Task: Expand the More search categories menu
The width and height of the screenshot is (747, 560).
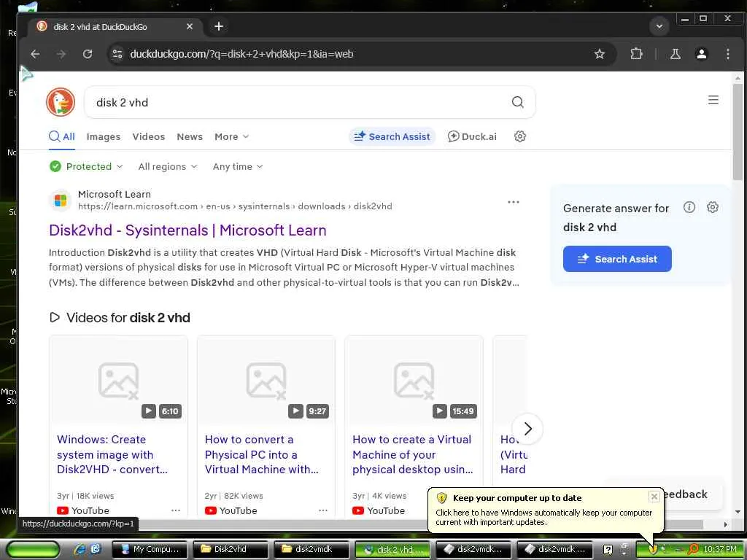Action: pos(231,136)
